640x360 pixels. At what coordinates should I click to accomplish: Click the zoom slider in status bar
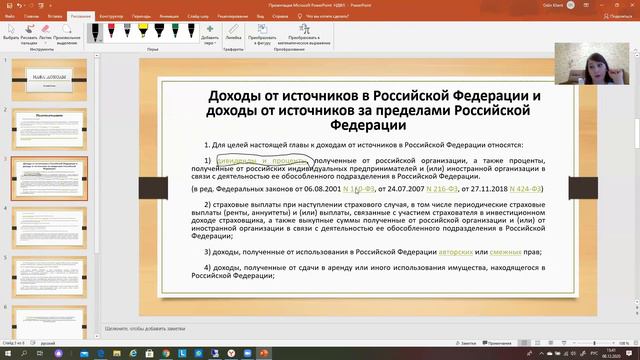(x=594, y=343)
